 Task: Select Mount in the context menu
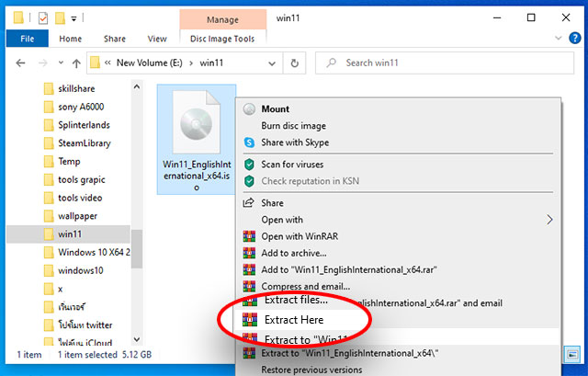[276, 109]
